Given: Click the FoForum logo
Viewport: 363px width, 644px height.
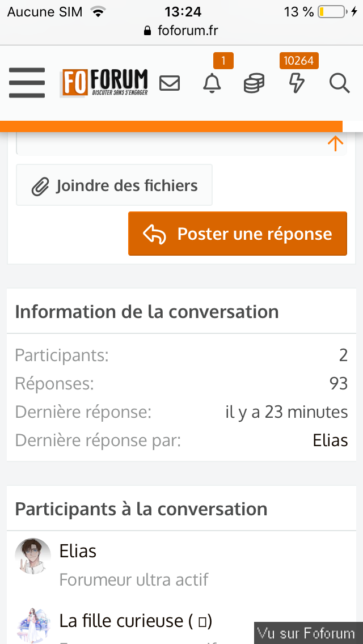Looking at the screenshot, I should (x=104, y=83).
